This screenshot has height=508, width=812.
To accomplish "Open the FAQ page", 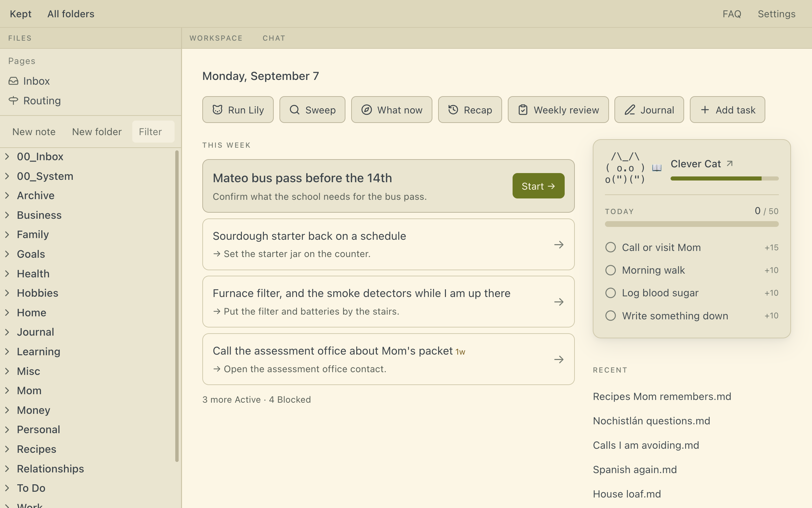I will tap(732, 14).
